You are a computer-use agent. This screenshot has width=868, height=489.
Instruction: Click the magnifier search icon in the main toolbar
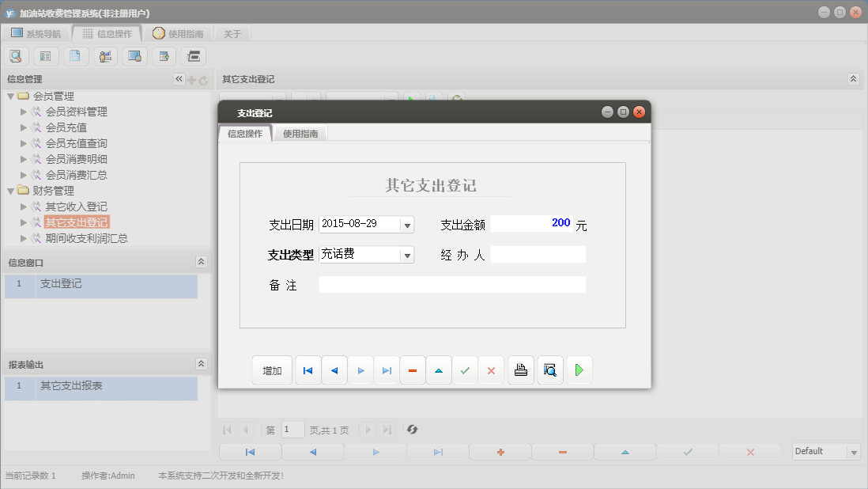16,55
